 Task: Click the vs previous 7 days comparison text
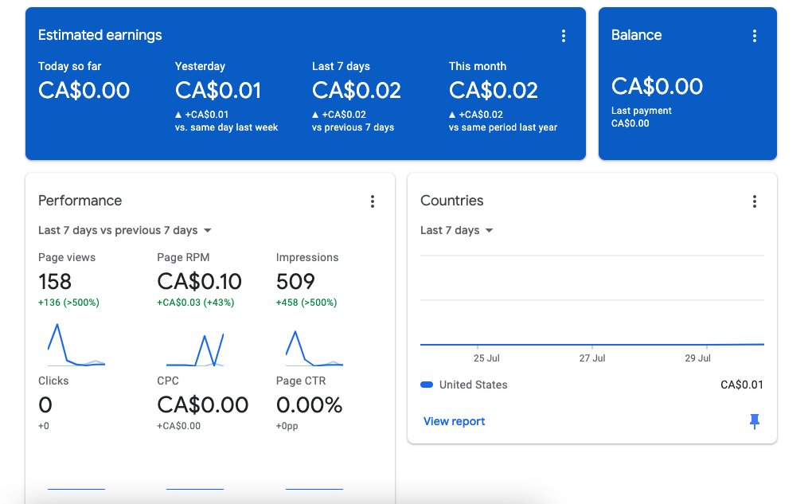[353, 127]
